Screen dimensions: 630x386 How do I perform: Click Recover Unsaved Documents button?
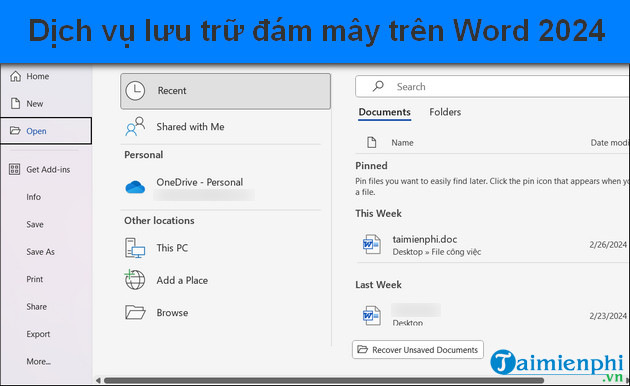pos(418,350)
